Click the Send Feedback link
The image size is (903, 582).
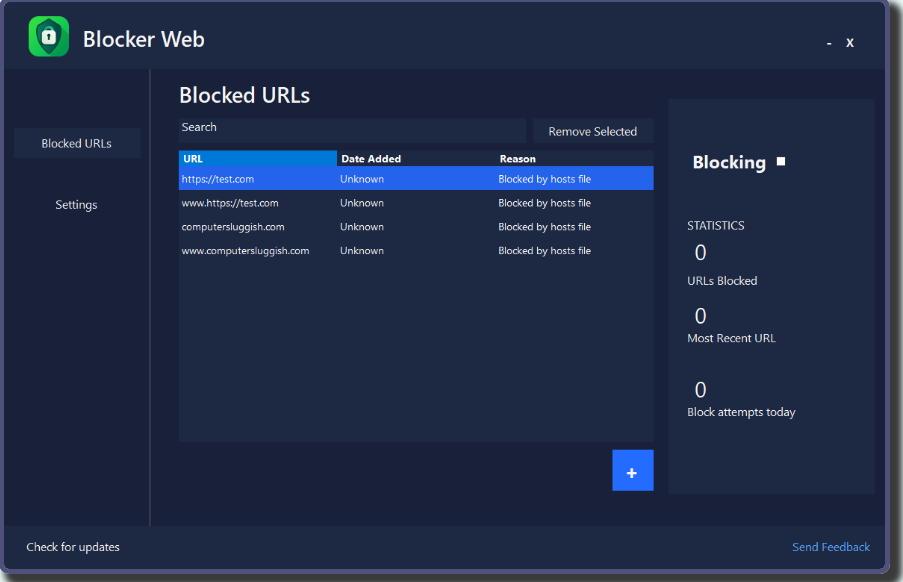[830, 547]
